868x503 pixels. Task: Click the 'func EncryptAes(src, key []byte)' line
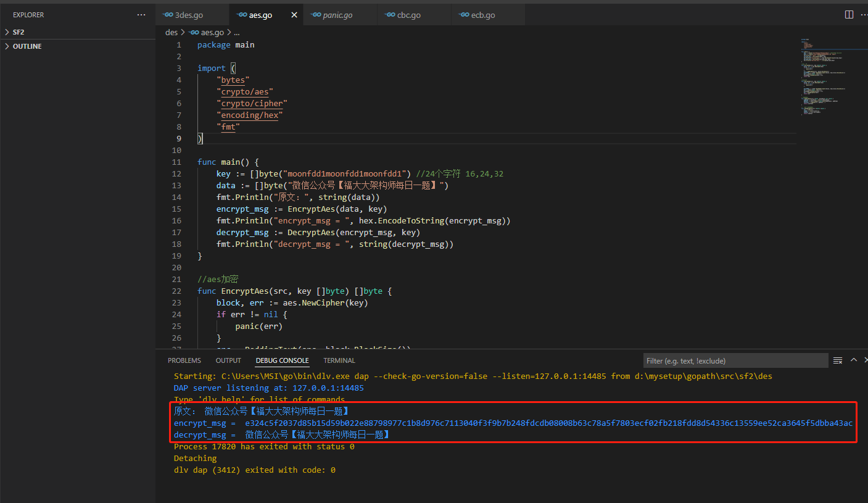tap(295, 291)
